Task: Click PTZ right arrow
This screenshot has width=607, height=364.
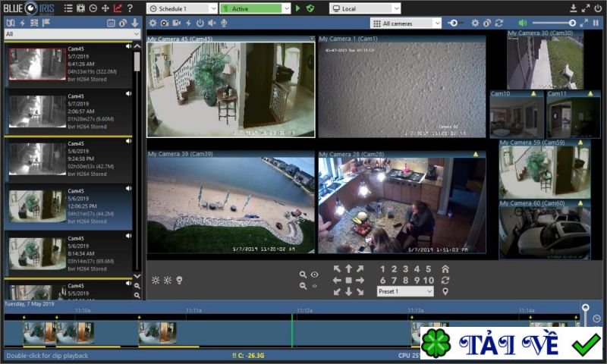Action: coord(360,280)
